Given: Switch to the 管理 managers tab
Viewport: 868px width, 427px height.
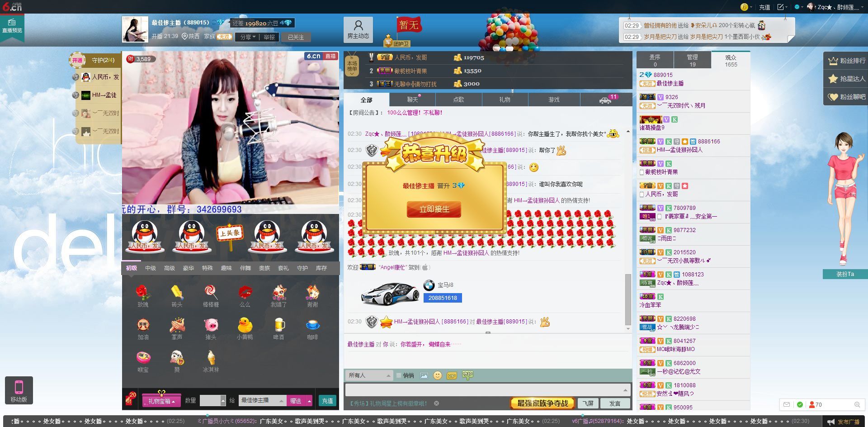Looking at the screenshot, I should (x=692, y=60).
